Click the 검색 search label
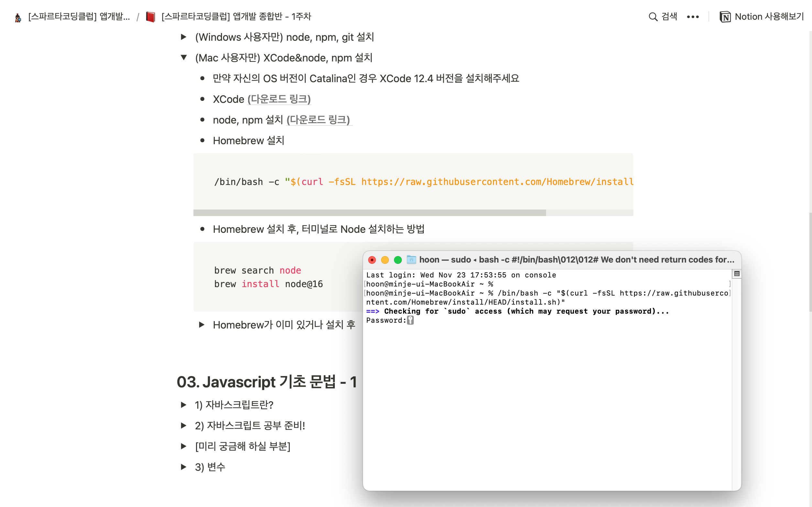This screenshot has height=507, width=812. pyautogui.click(x=669, y=16)
